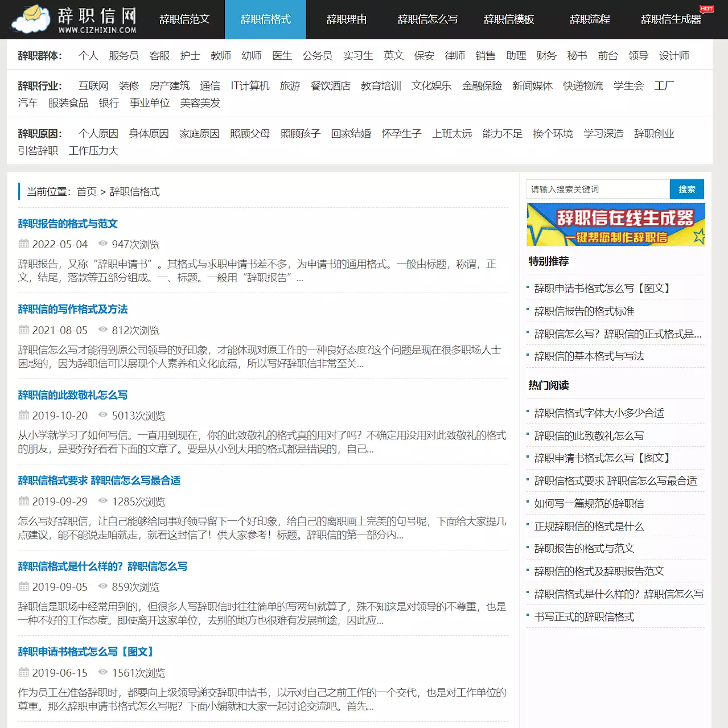The image size is (728, 728).
Task: Switch to the 辞职理由 menu item
Action: point(346,19)
